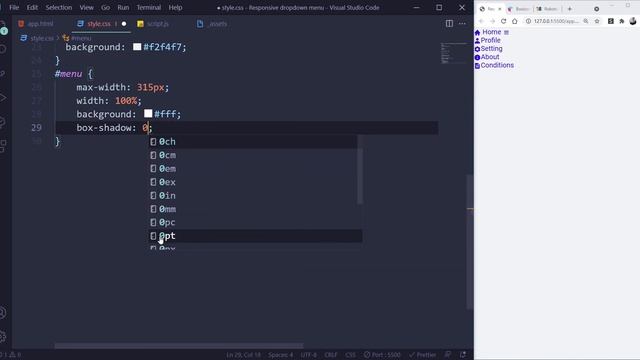Open the editor More Actions ellipsis
The width and height of the screenshot is (640, 360).
[462, 24]
